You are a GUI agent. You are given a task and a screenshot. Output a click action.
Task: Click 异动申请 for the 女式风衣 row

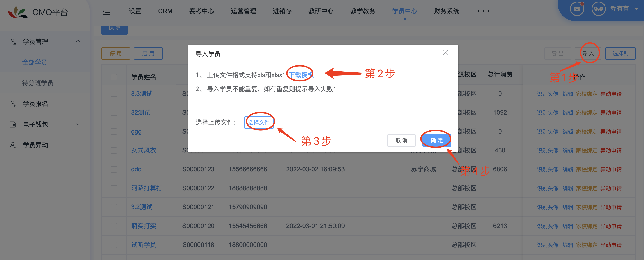(x=611, y=151)
